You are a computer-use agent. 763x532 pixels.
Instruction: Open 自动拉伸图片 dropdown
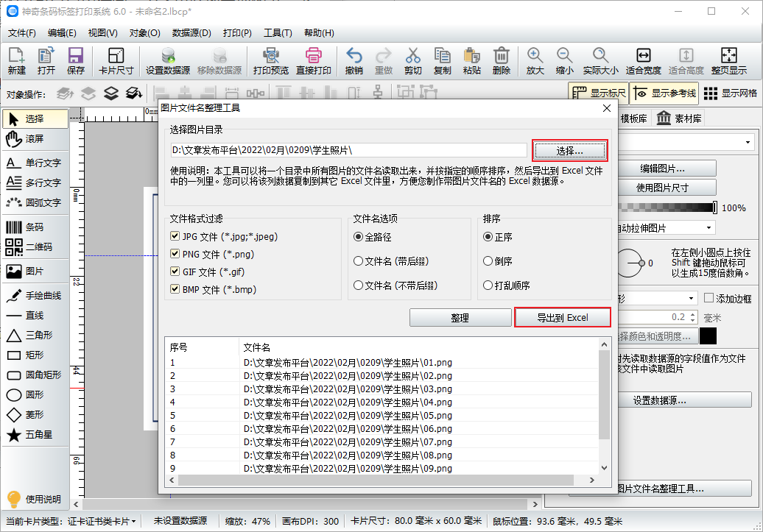click(708, 227)
